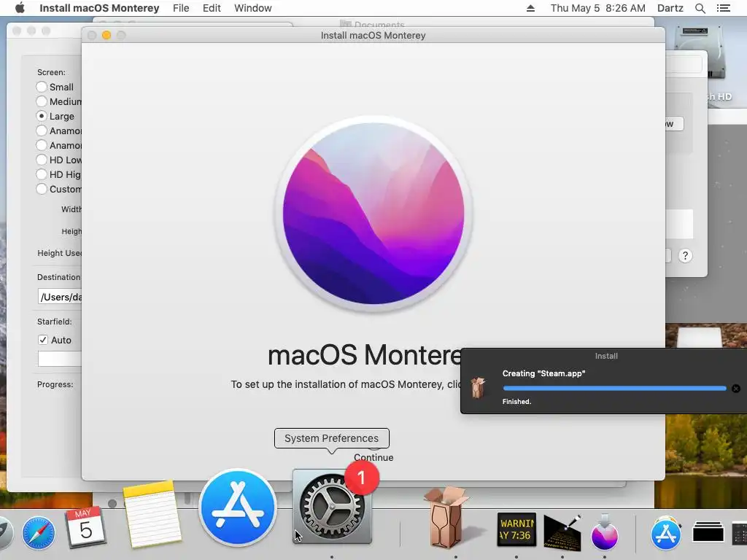Select the Custom screen radio button
Viewport: 747px width, 560px height.
(x=42, y=189)
